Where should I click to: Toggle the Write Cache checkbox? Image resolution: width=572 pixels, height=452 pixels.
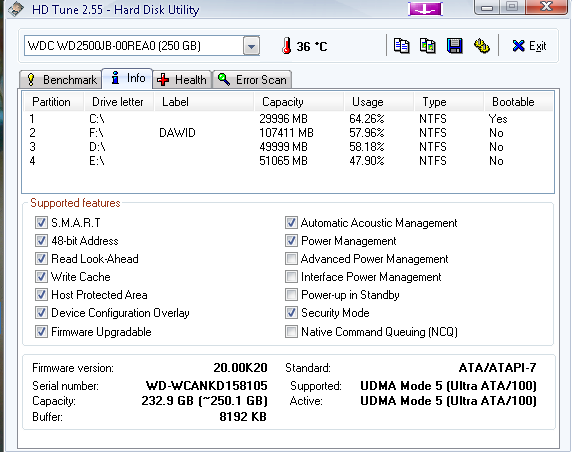point(41,277)
